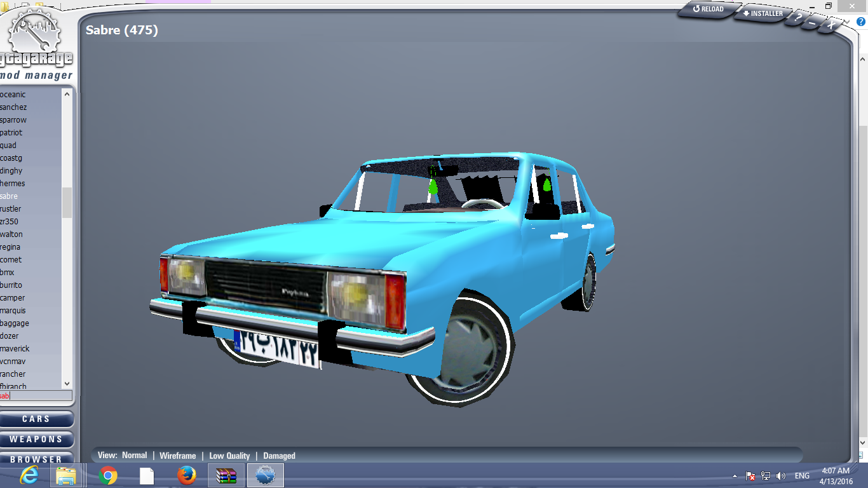868x488 pixels.
Task: Select 'hermes' in the vehicle list
Action: click(x=13, y=184)
